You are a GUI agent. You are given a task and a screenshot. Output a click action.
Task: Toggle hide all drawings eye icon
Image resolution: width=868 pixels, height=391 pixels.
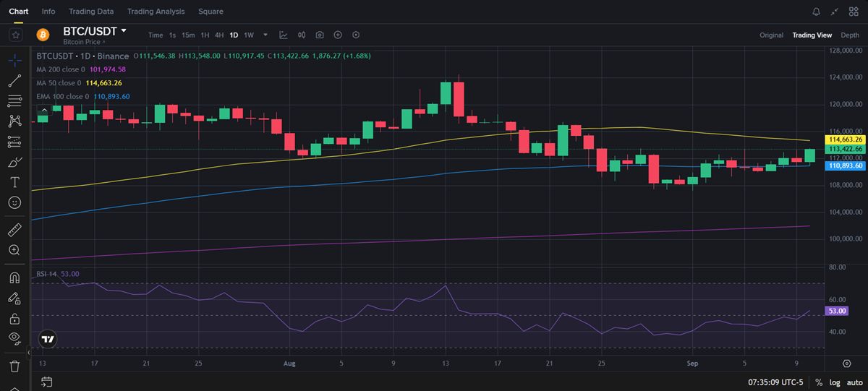coord(14,338)
